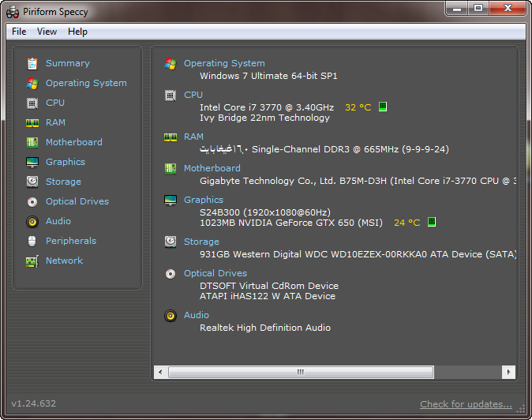Screen dimensions: 532x420
Task: Click the Check for updates link
Action: click(466, 404)
